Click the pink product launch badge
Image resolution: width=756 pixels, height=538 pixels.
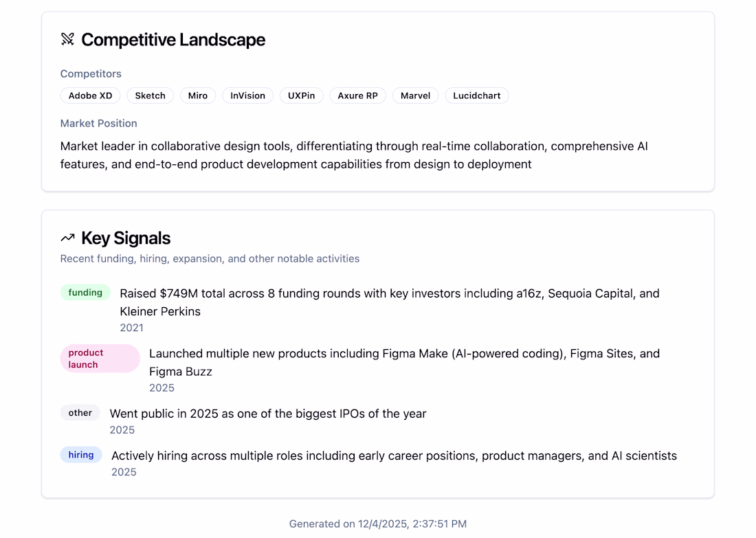tap(100, 359)
